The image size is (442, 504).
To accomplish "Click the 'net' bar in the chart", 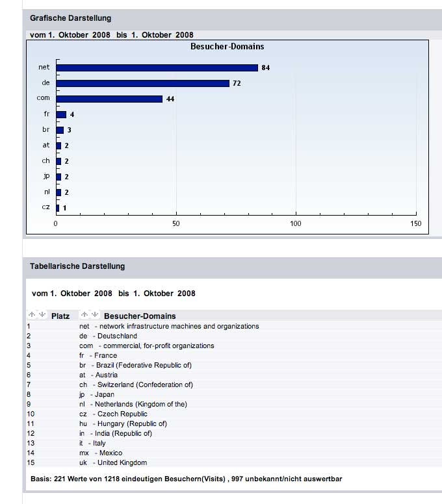I will click(157, 68).
